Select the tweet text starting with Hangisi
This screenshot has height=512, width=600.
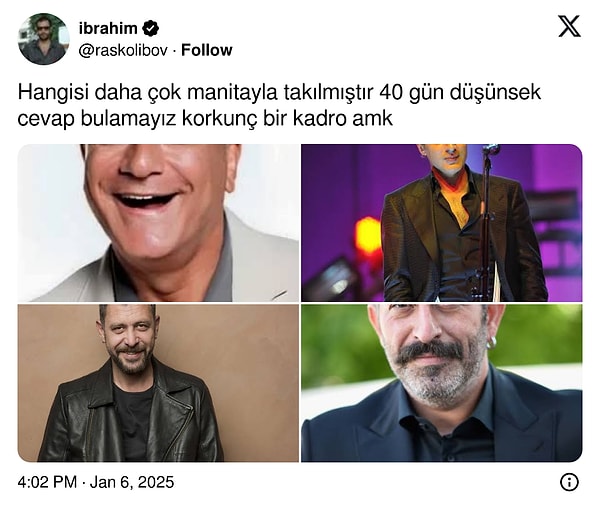279,105
